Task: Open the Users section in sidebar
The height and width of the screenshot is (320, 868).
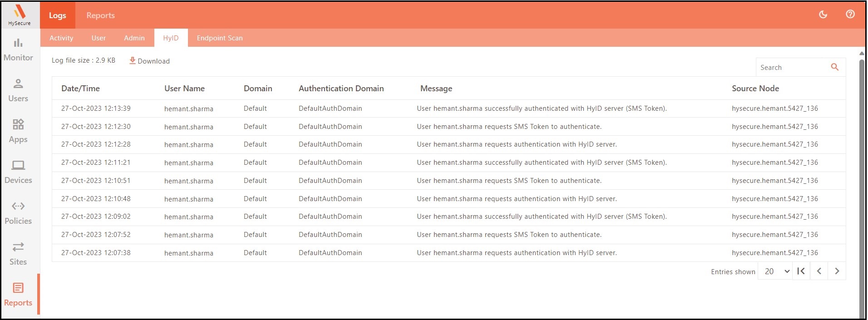Action: pyautogui.click(x=18, y=90)
